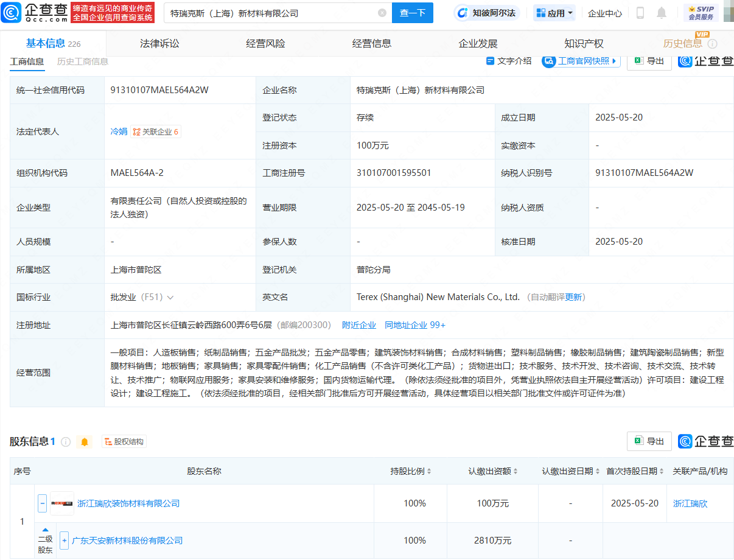Click the English name Terex (Shanghai) New Materials
This screenshot has width=734, height=560.
438,297
